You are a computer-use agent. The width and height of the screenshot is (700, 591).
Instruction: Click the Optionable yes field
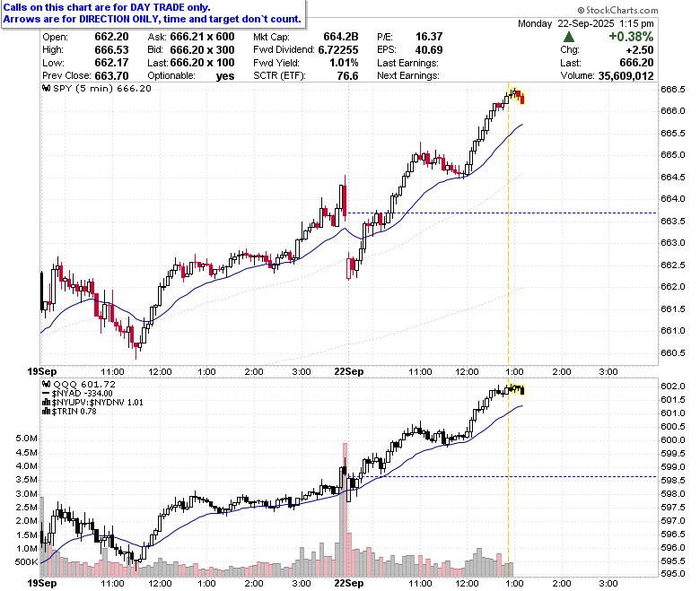pos(190,76)
